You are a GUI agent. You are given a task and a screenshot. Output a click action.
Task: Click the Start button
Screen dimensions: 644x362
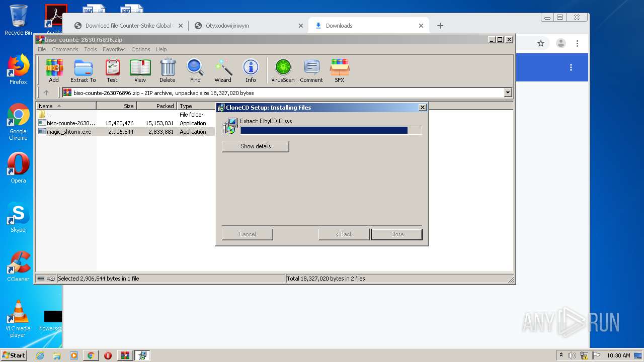14,355
